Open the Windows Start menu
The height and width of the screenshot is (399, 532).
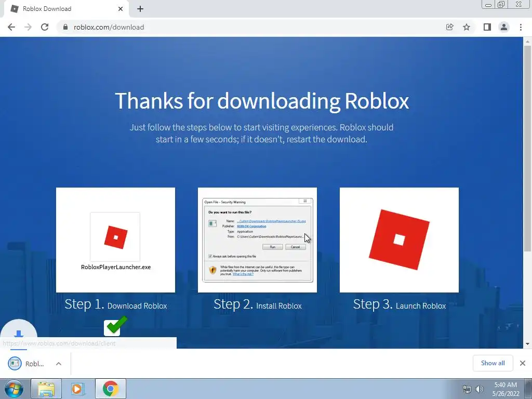[14, 389]
